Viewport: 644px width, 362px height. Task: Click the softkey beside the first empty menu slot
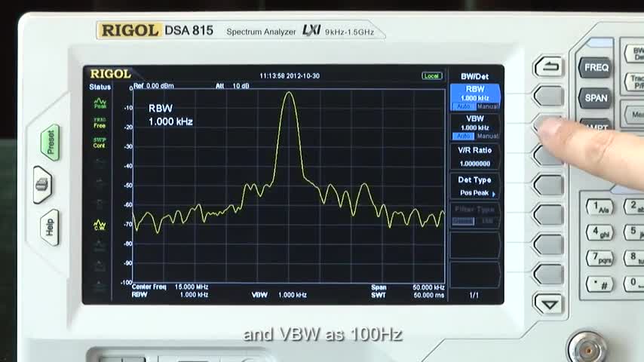tap(548, 244)
